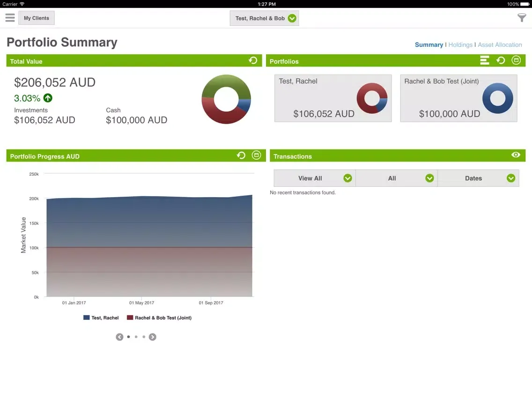Click the battery indicator in status bar
Viewport: 532px width, 399px height.
(525, 4)
